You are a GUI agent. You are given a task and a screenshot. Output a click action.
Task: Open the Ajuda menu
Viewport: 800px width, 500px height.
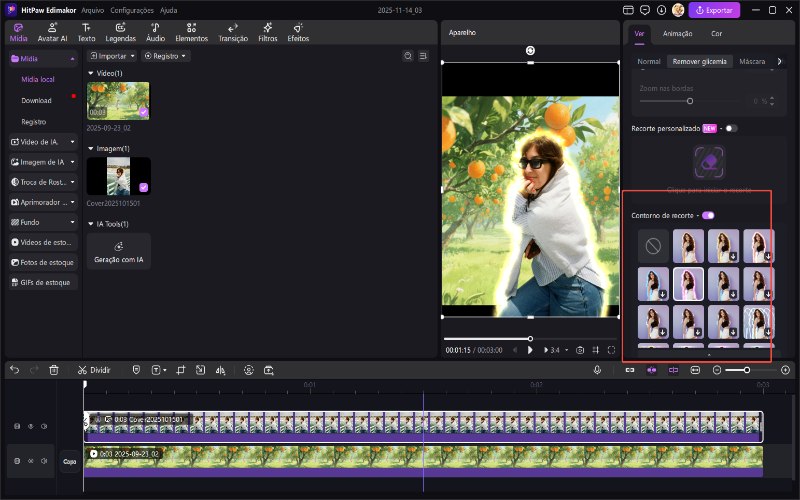point(168,10)
